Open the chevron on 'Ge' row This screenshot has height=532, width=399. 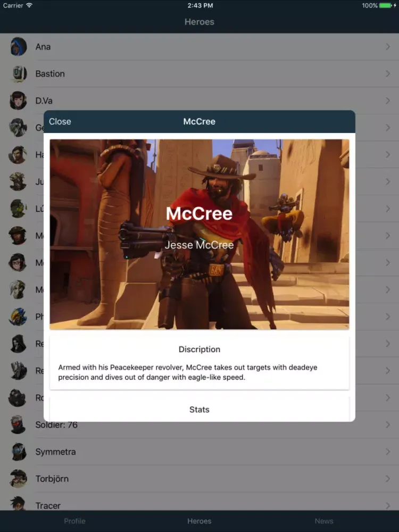click(x=388, y=128)
